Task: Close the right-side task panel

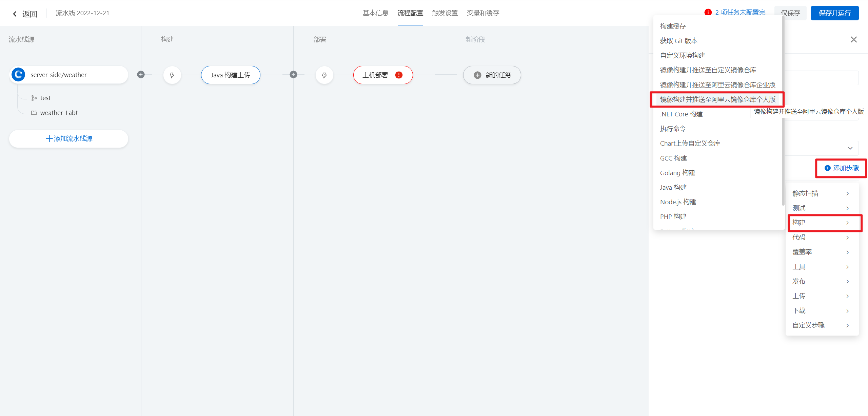Action: [853, 40]
